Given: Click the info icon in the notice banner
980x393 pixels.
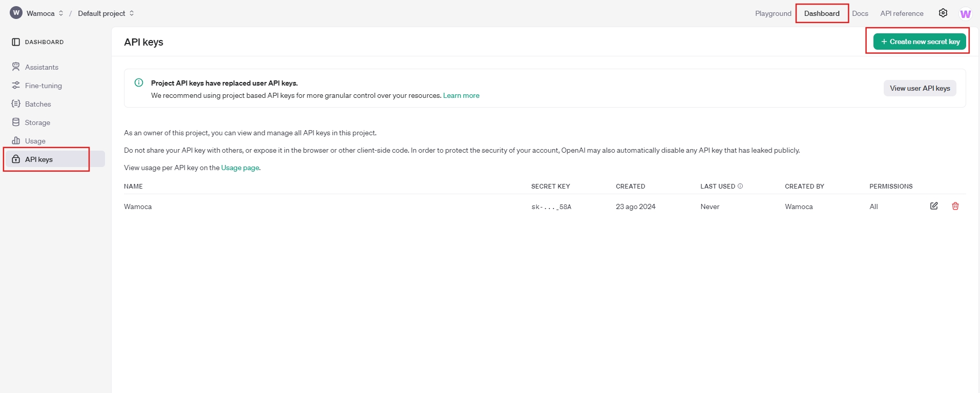Looking at the screenshot, I should pyautogui.click(x=139, y=83).
